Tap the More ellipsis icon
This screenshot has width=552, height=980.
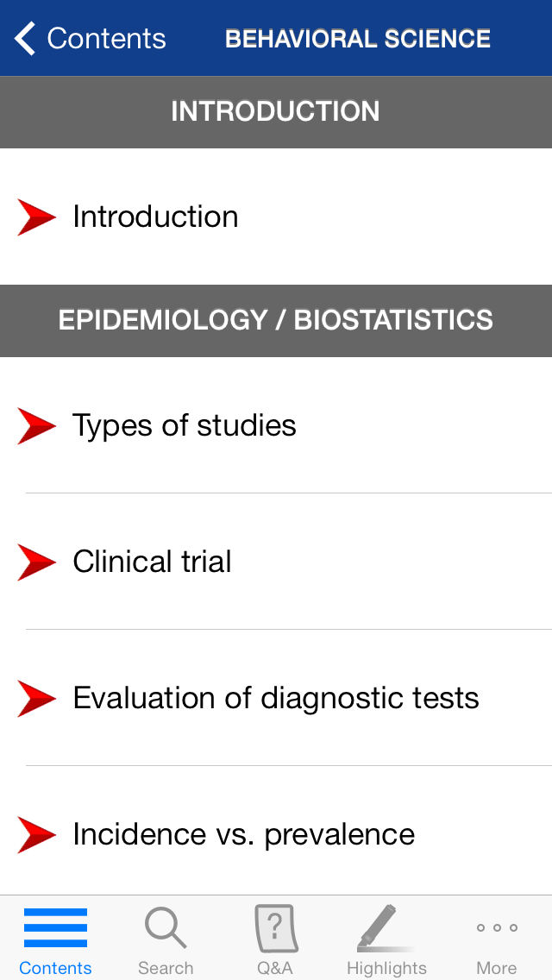[497, 929]
